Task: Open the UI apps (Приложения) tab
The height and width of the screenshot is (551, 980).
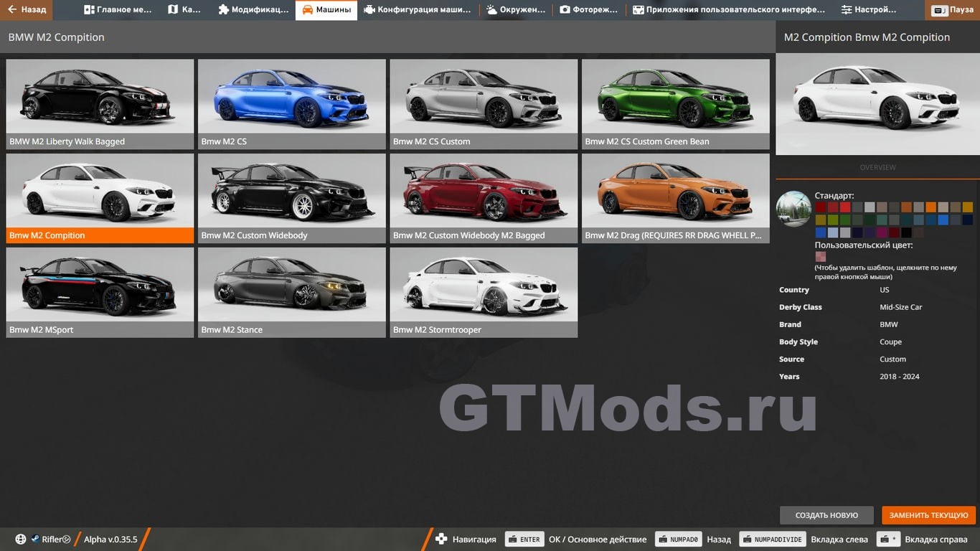Action: click(728, 10)
